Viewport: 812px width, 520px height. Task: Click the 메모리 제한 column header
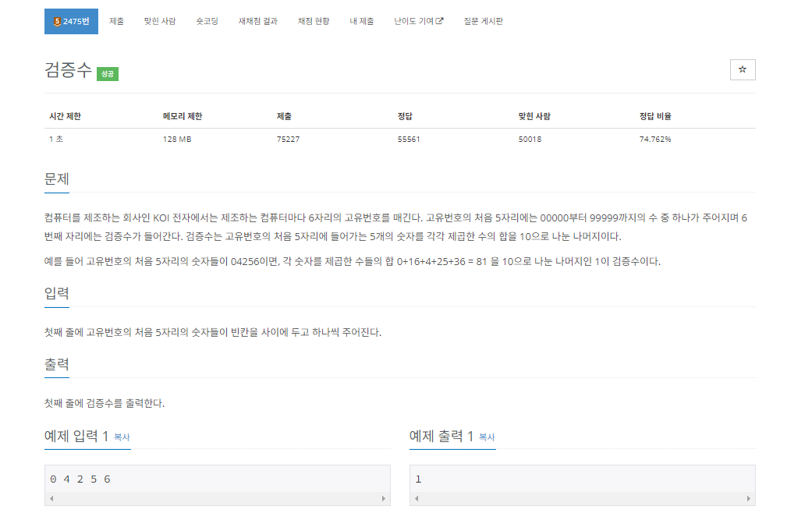coord(183,116)
